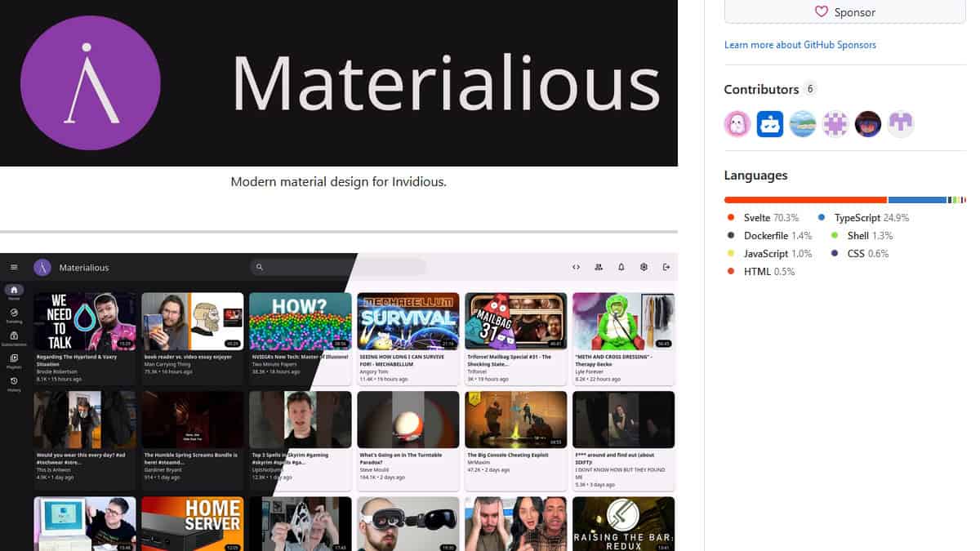This screenshot has width=980, height=551.
Task: Click the notifications bell in the top bar
Action: tap(621, 267)
